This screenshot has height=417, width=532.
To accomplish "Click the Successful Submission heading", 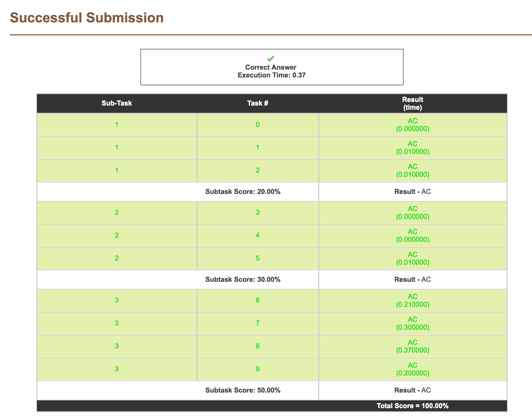I will pyautogui.click(x=87, y=18).
